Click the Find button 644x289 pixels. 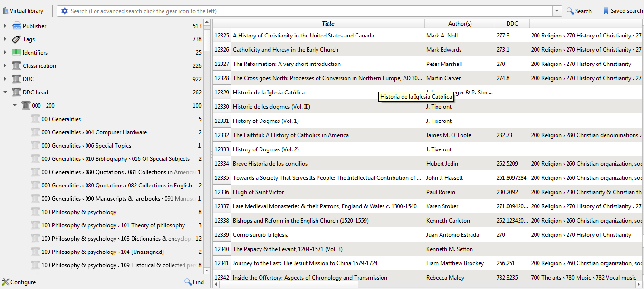194,282
